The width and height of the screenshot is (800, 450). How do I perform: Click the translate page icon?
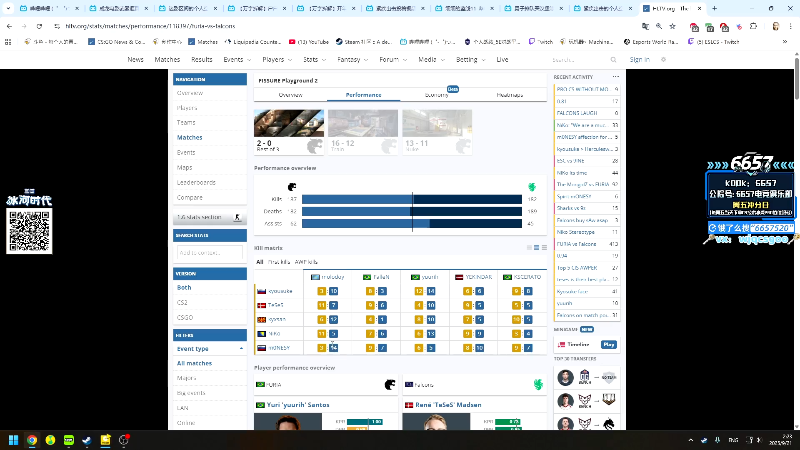pos(645,26)
